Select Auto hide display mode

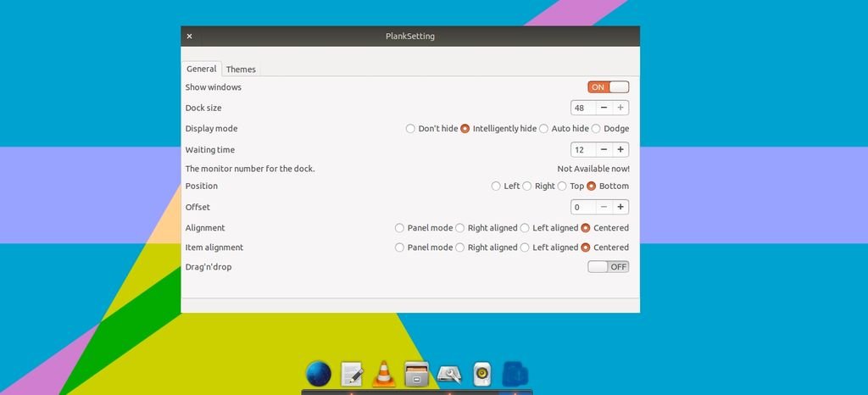[x=564, y=128]
